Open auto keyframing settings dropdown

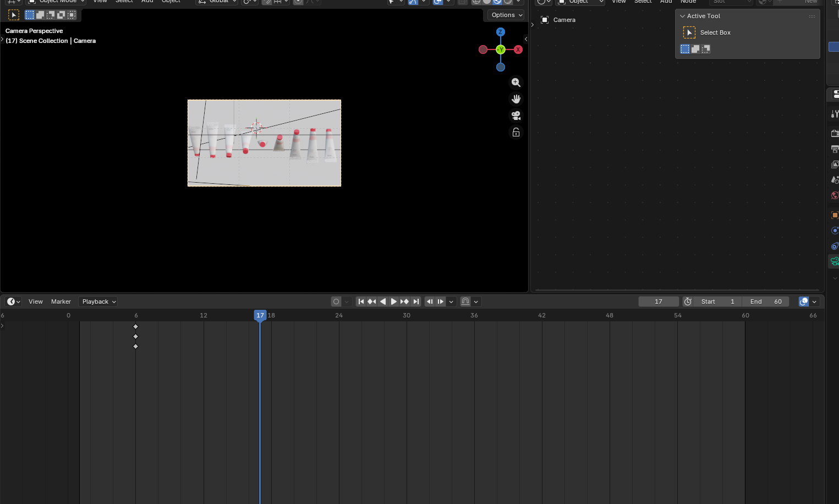[x=347, y=302]
